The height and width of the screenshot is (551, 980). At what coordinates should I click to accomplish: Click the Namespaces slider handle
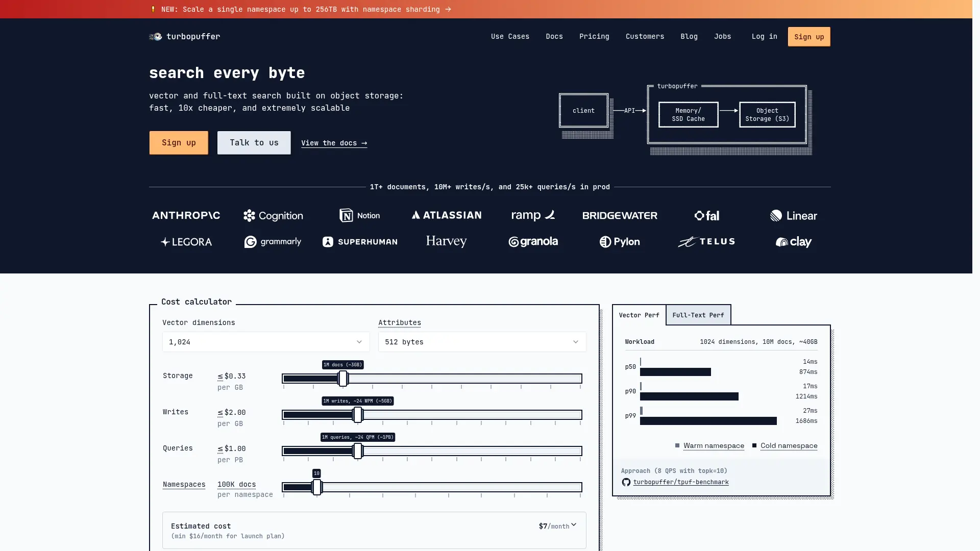[x=317, y=487]
